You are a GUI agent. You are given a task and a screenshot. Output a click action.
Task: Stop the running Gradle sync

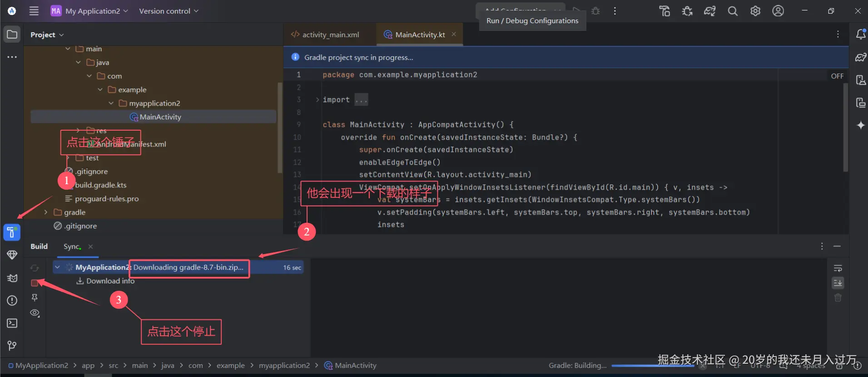35,283
